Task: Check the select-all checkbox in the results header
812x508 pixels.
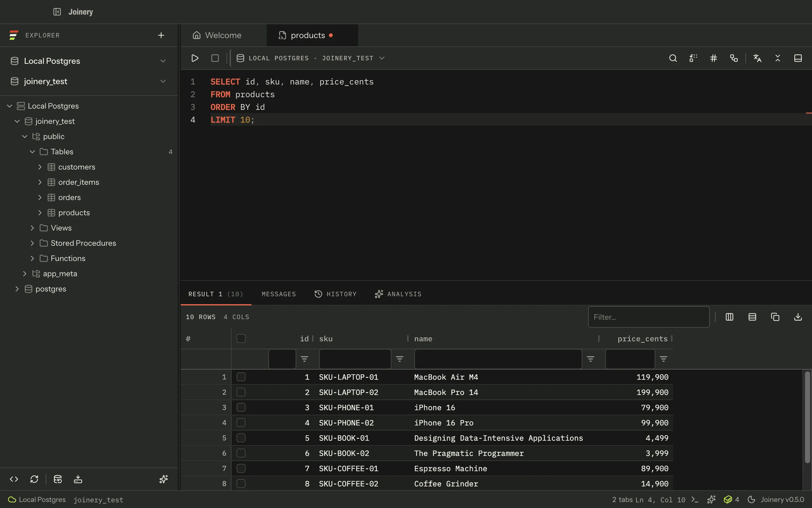Action: pos(241,338)
